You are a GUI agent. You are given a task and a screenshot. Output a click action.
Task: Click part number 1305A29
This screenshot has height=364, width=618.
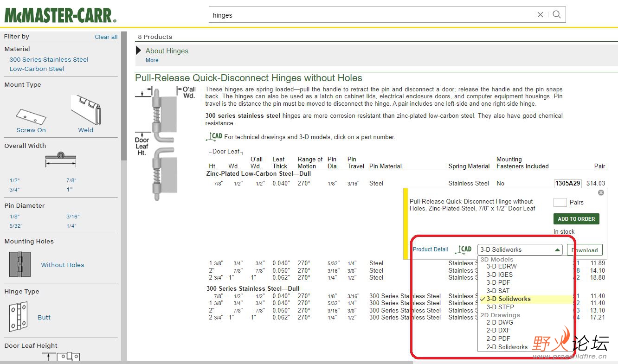pyautogui.click(x=567, y=184)
